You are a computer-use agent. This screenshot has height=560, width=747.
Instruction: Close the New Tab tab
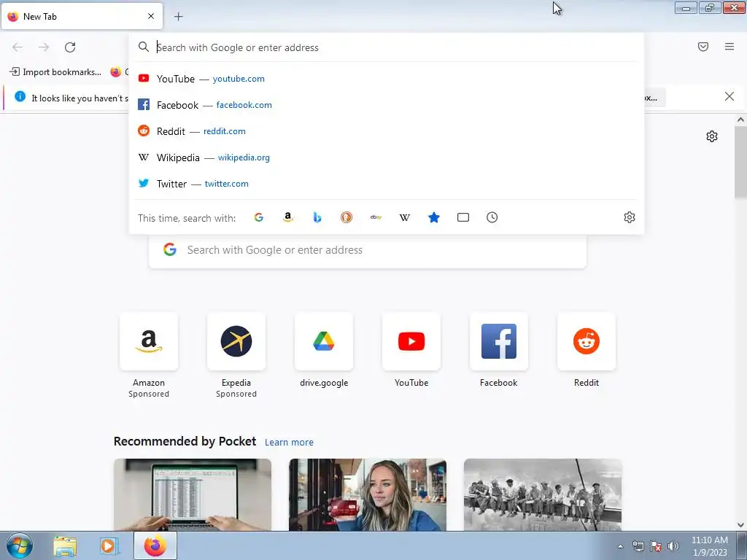point(151,16)
